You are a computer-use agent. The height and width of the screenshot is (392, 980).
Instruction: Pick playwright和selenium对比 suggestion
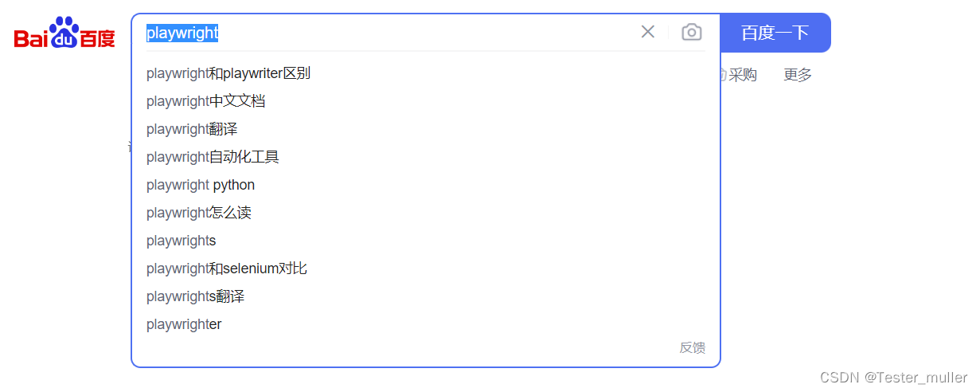[x=227, y=269]
